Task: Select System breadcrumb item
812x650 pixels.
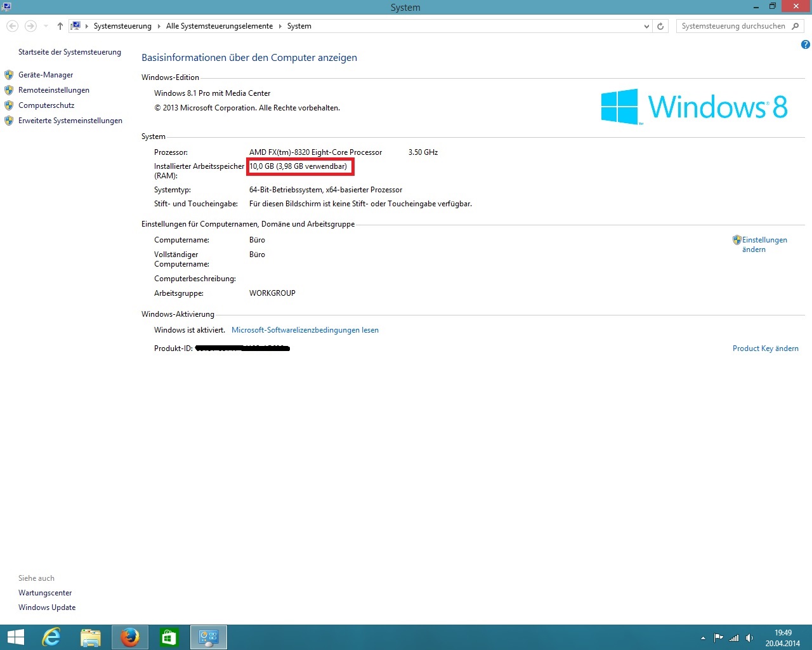Action: [x=299, y=26]
